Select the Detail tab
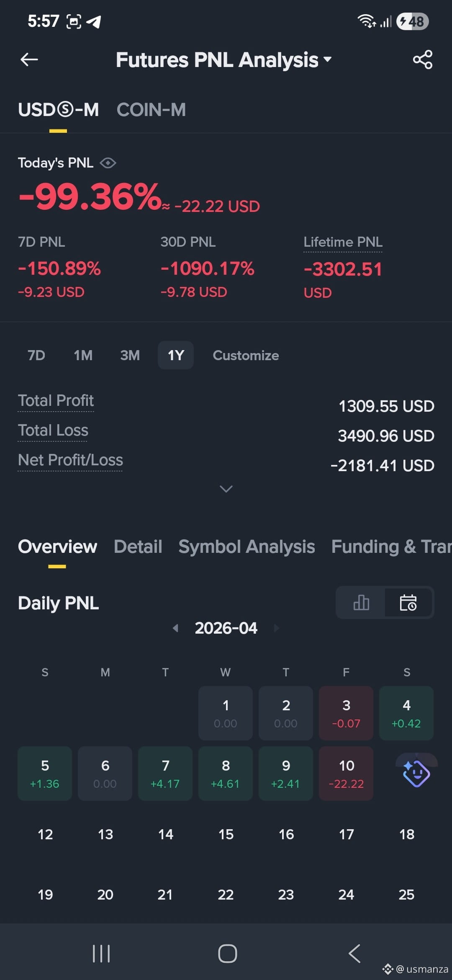Screen dimensions: 452x980 click(138, 547)
